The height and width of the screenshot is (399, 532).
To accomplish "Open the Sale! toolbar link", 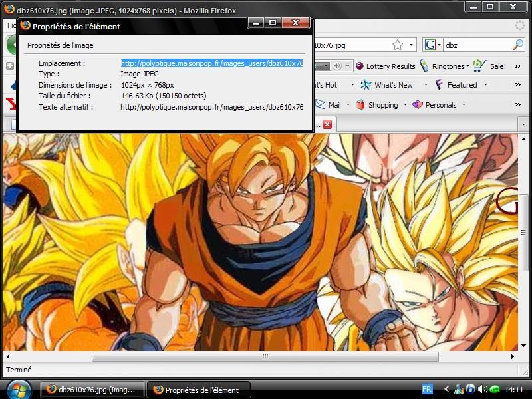I will coord(497,66).
